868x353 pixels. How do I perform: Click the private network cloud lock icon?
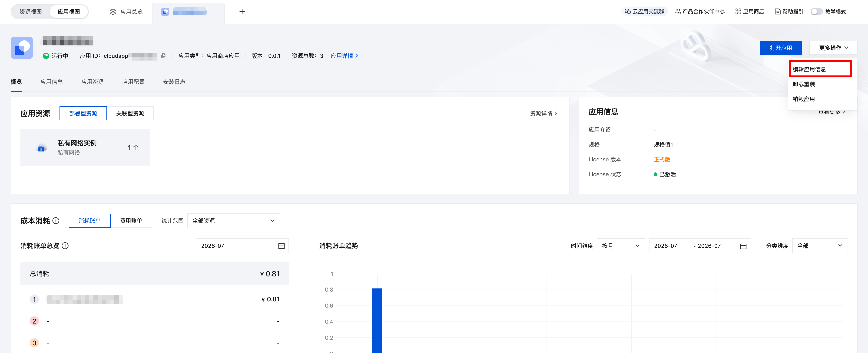coord(41,147)
